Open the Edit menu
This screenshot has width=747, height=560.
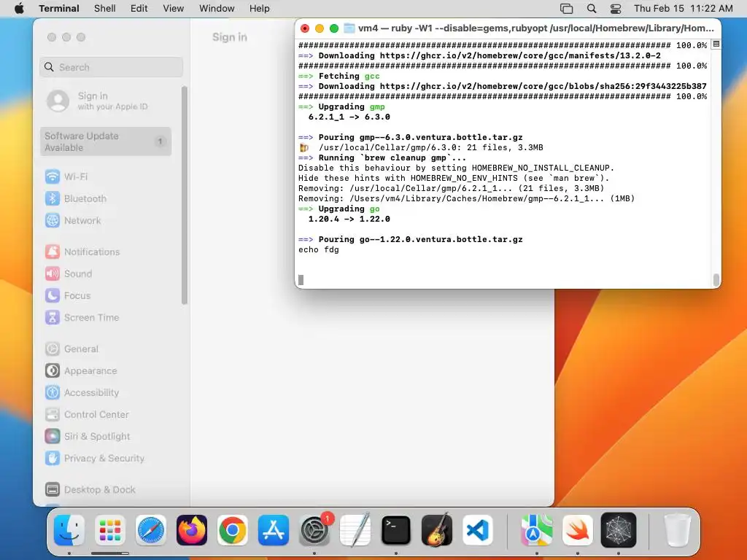(139, 9)
